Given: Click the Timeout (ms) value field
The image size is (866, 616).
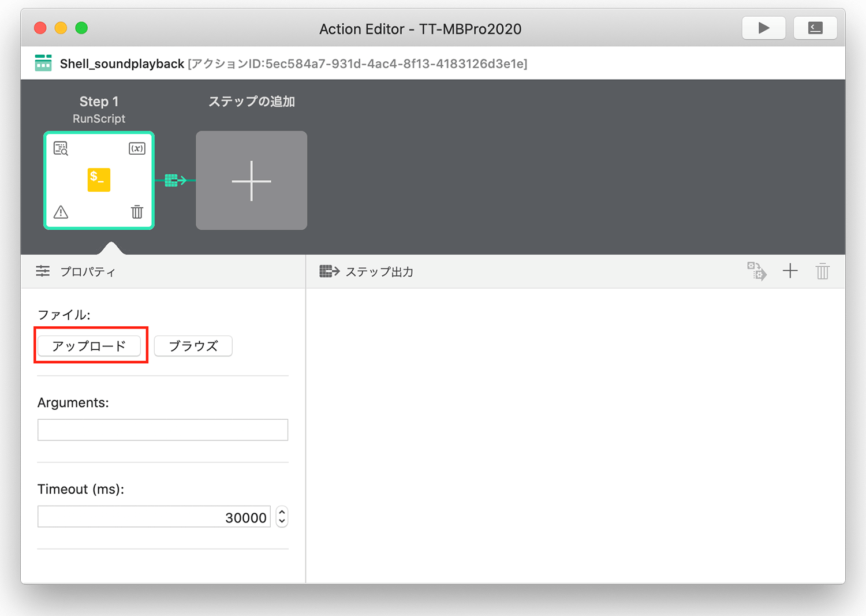Looking at the screenshot, I should (x=154, y=517).
